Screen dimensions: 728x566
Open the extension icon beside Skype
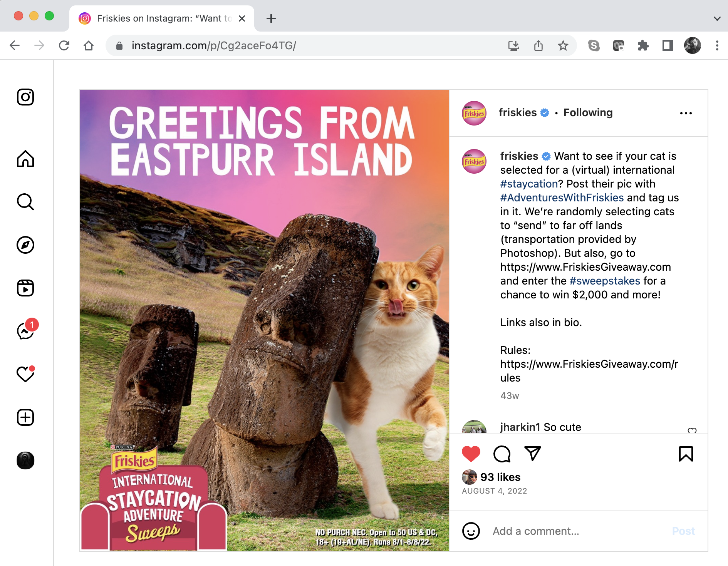[619, 45]
